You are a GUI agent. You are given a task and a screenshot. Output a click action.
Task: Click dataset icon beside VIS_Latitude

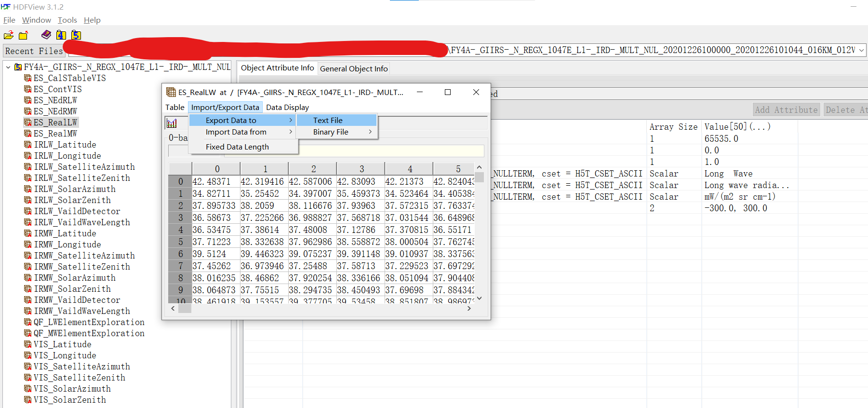(28, 344)
